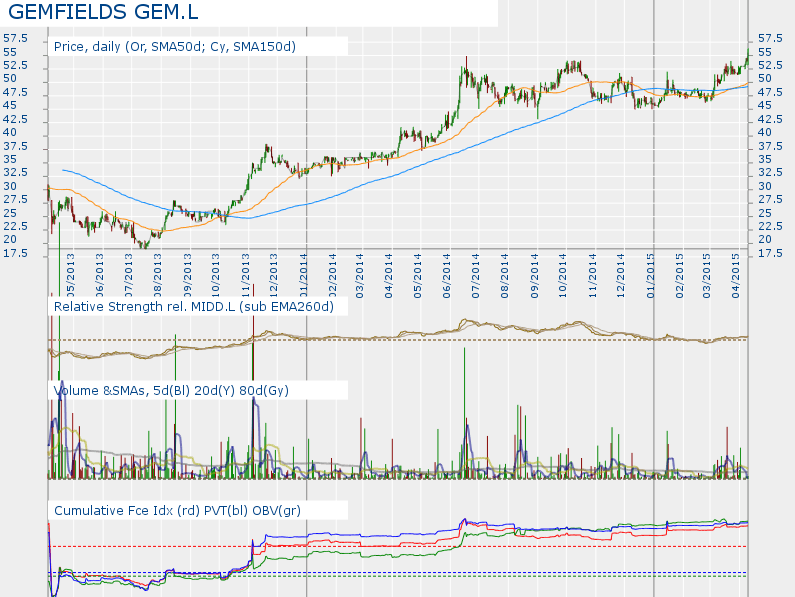Select the Price, daily panel label
Screen dimensions: 795x597
click(175, 47)
